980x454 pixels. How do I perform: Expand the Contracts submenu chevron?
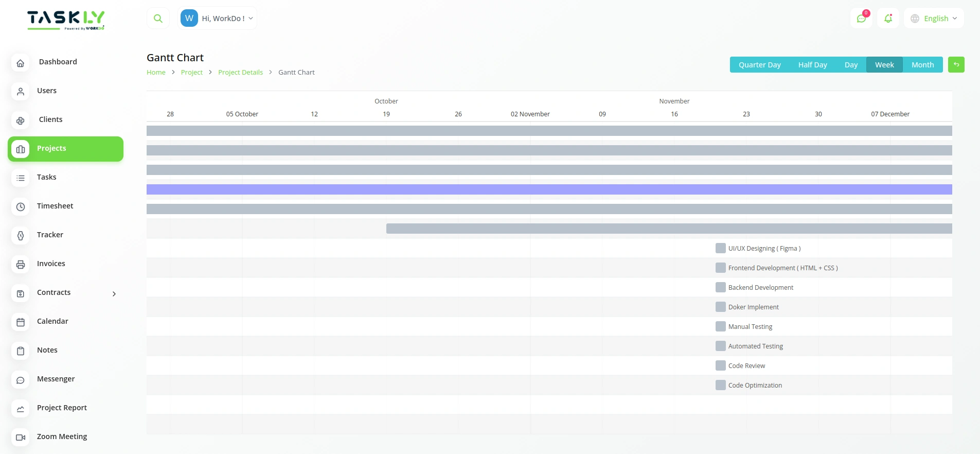pos(114,293)
